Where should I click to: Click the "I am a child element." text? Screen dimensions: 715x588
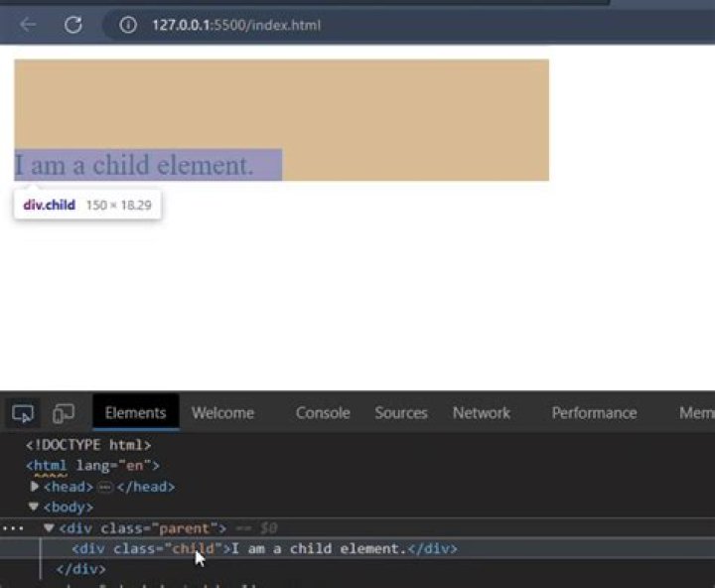pos(134,165)
